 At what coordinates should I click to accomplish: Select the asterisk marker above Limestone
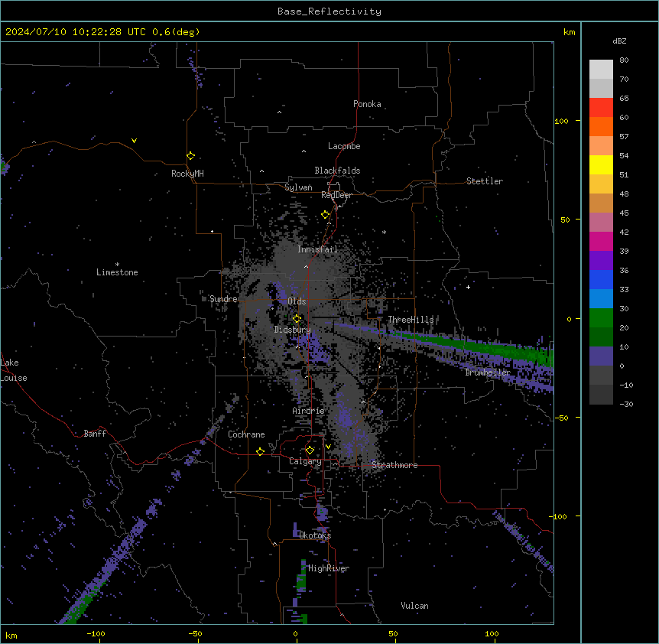117,265
